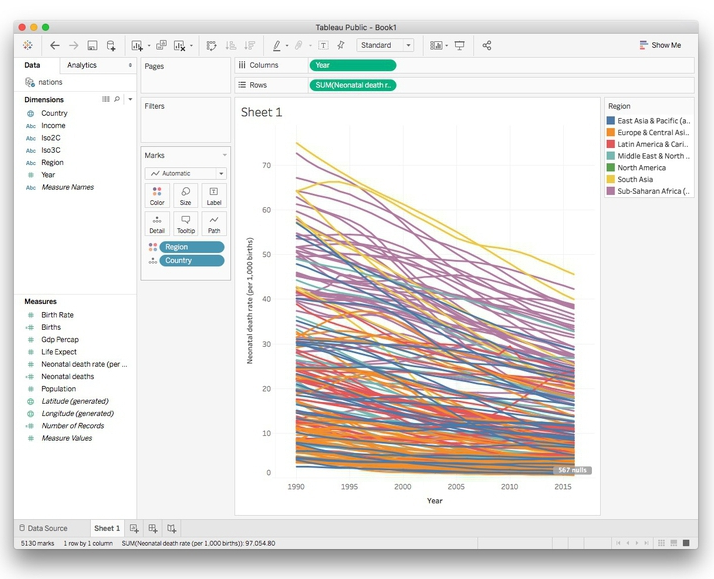The width and height of the screenshot is (714, 579).
Task: Switch to the Data pane tab
Action: (x=32, y=65)
